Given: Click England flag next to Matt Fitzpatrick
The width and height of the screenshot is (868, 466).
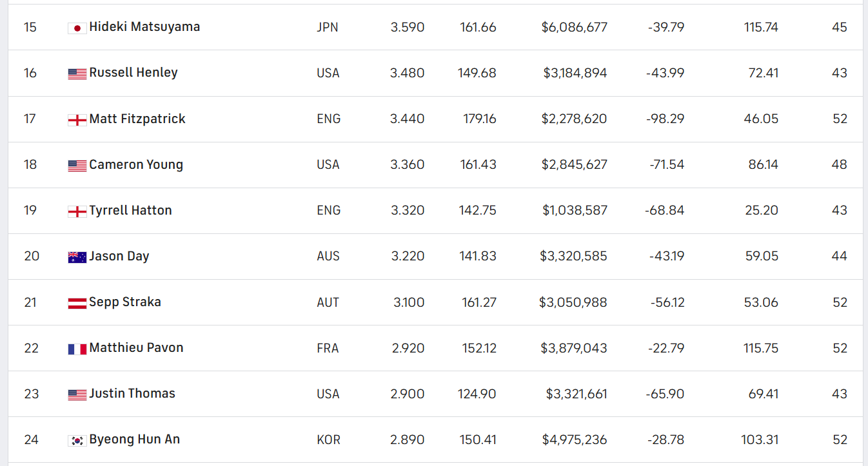Looking at the screenshot, I should click(x=77, y=119).
